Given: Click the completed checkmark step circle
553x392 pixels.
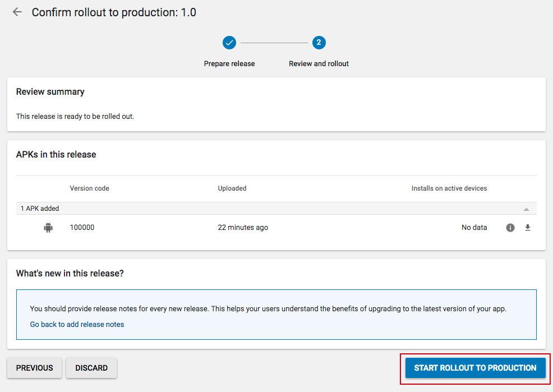Looking at the screenshot, I should [x=229, y=43].
